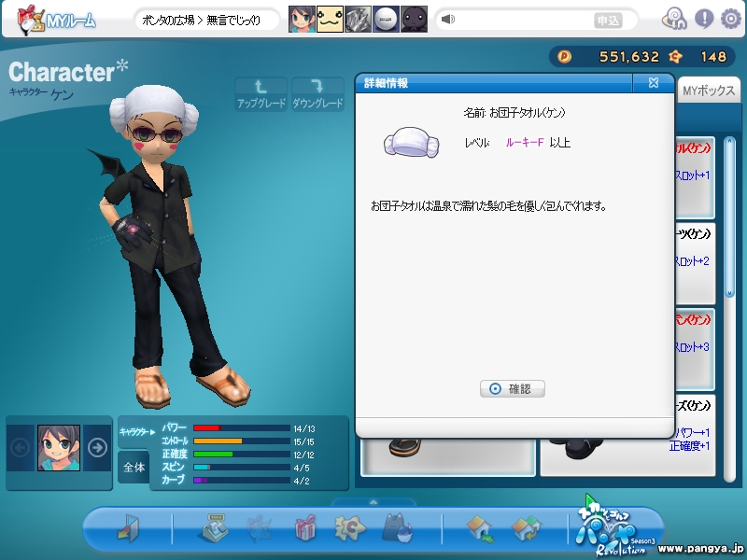Click the カーブ stat value 4/2
The height and width of the screenshot is (560, 747).
point(302,481)
